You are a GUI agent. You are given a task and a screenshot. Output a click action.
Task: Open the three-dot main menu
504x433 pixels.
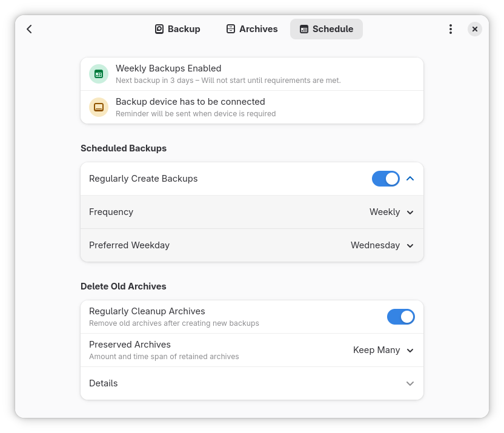click(x=451, y=29)
